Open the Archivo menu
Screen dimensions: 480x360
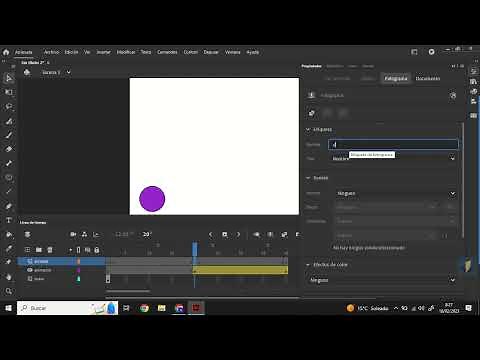[x=51, y=52]
